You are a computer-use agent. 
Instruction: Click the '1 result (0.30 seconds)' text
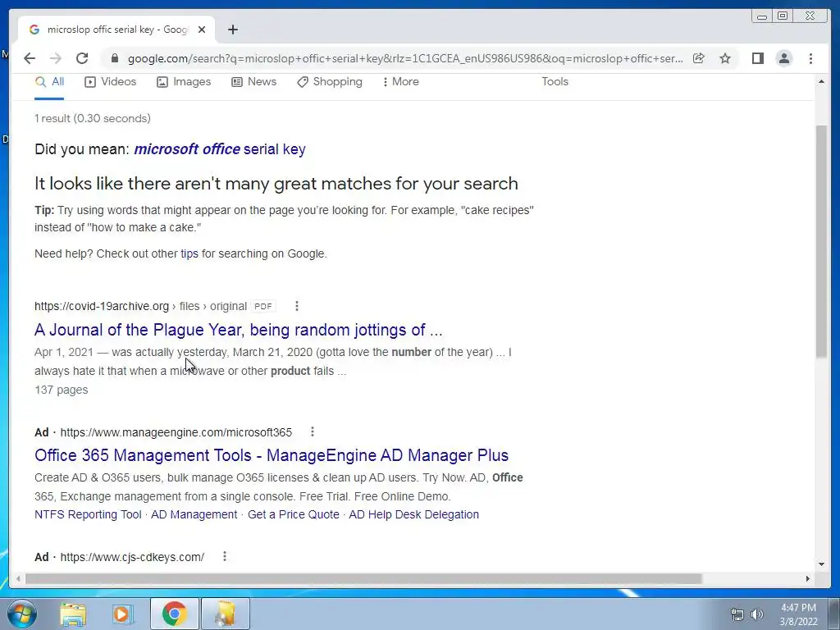pos(92,118)
